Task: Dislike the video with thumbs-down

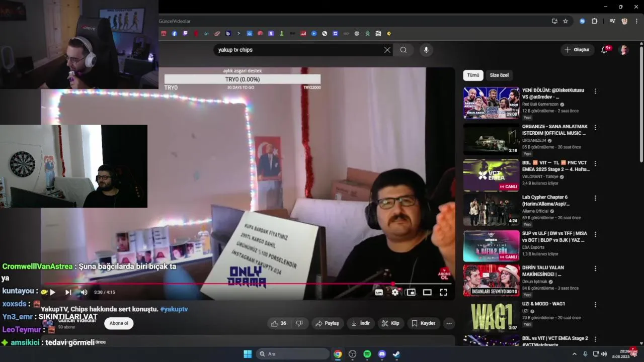Action: coord(299,323)
